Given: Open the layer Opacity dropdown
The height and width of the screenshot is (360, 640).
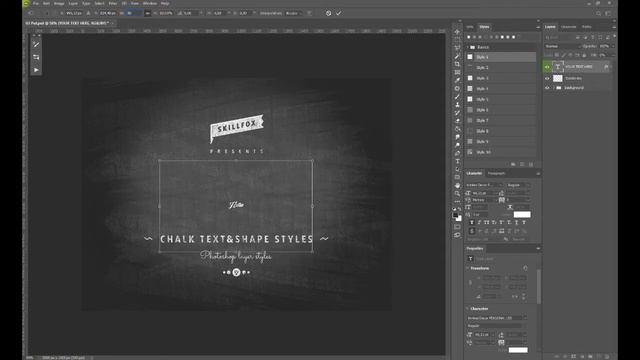Looking at the screenshot, I should [x=613, y=46].
